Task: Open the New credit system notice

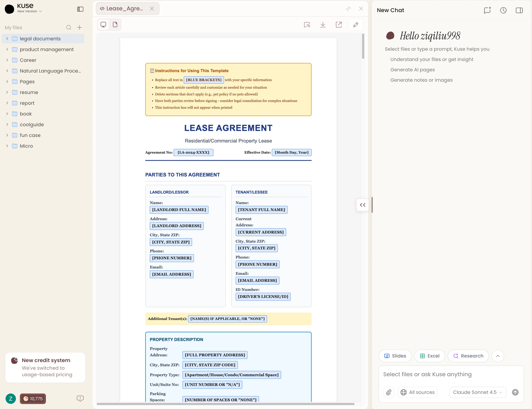Action: (x=45, y=367)
